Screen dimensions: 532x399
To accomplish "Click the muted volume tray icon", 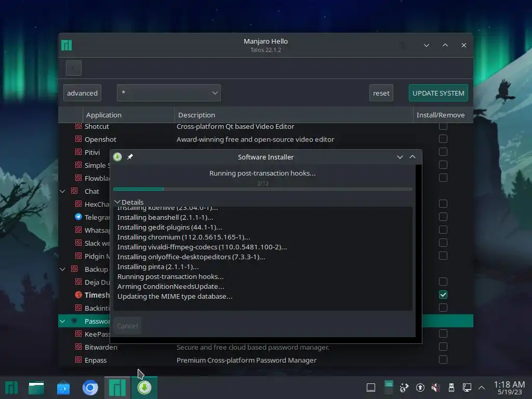I will (436, 388).
